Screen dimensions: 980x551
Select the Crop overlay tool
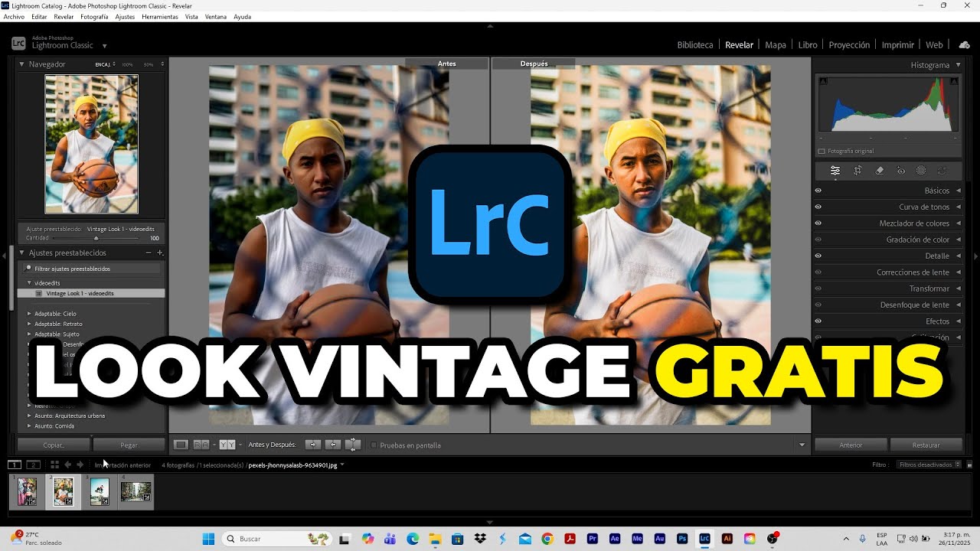point(858,171)
